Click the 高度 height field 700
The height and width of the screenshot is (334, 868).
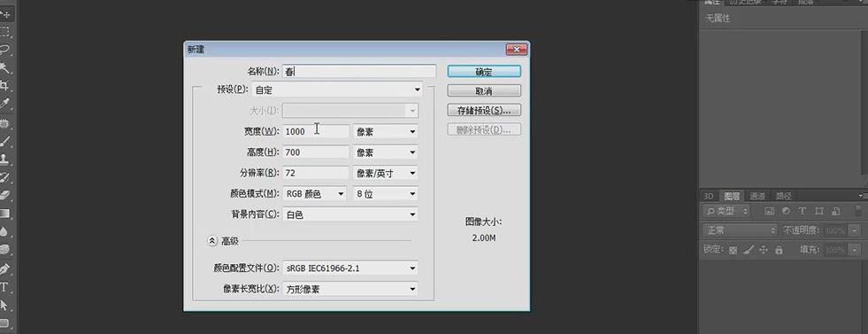[316, 152]
